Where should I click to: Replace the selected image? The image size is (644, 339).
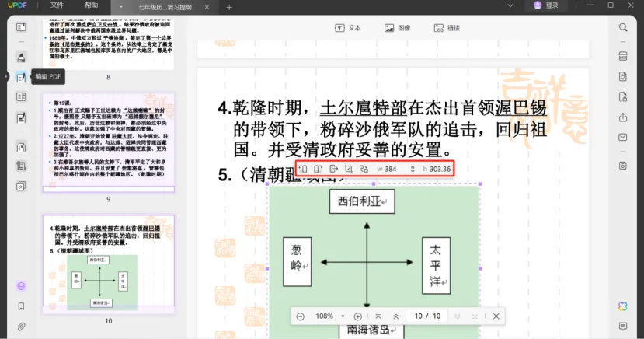364,169
